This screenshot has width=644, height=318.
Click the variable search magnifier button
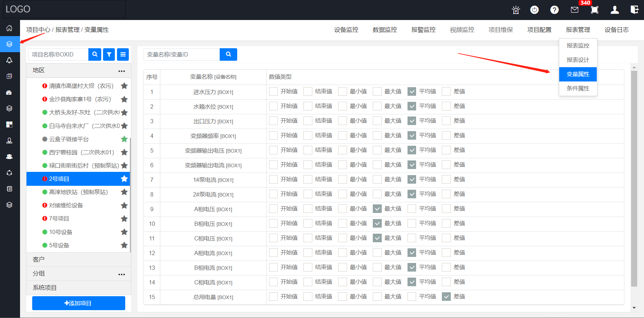point(228,54)
